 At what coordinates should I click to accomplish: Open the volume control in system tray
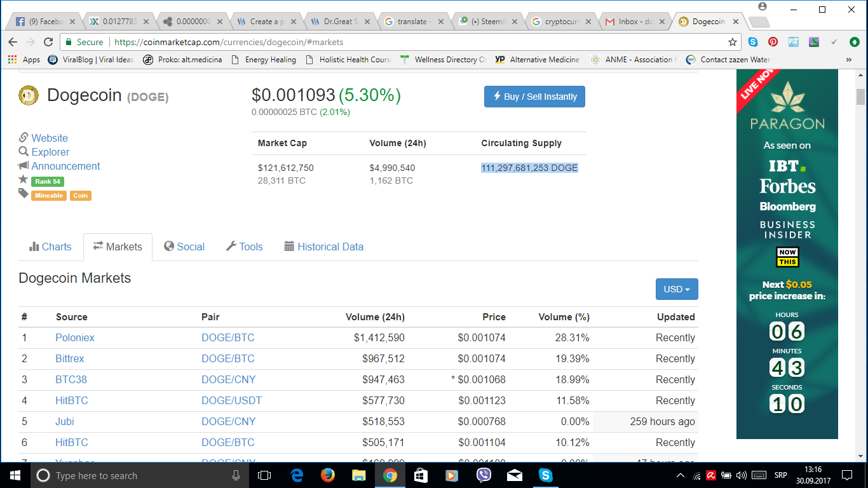[742, 475]
